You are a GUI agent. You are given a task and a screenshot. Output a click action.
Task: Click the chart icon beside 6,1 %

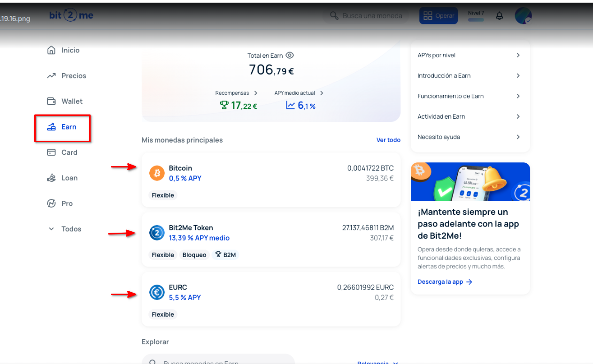pyautogui.click(x=291, y=106)
